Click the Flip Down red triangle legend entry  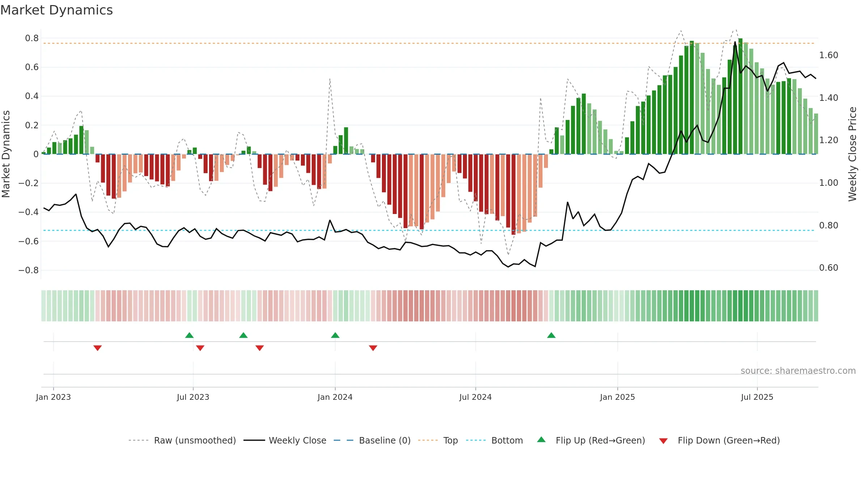719,440
